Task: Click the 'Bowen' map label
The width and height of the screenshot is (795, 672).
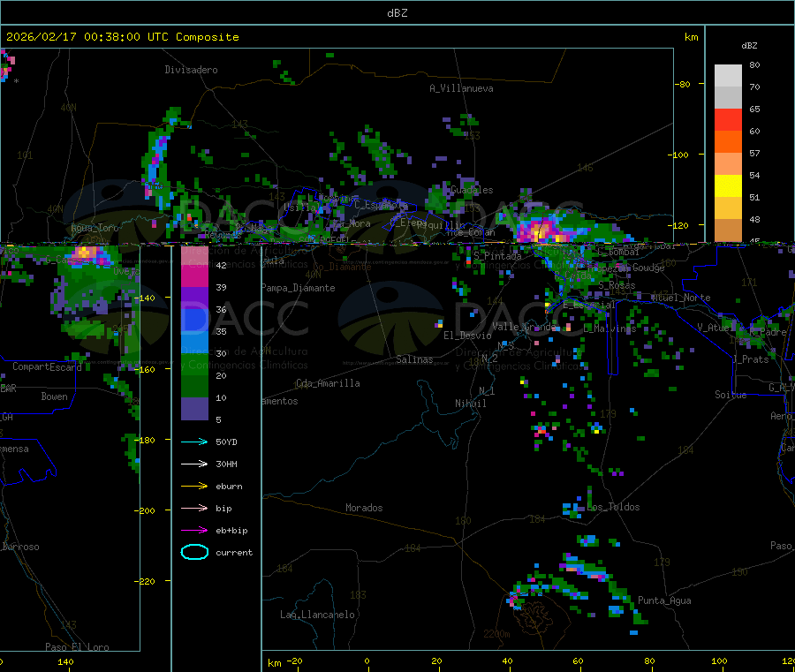Action: point(54,396)
